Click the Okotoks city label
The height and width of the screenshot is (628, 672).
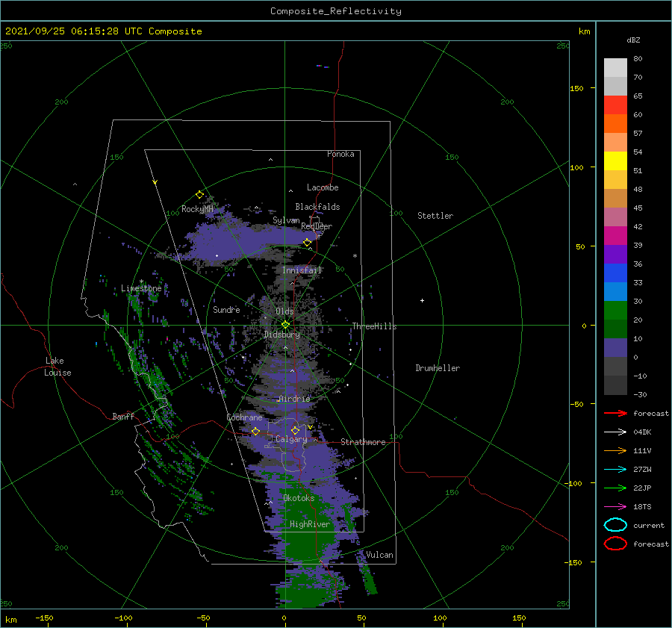[299, 498]
